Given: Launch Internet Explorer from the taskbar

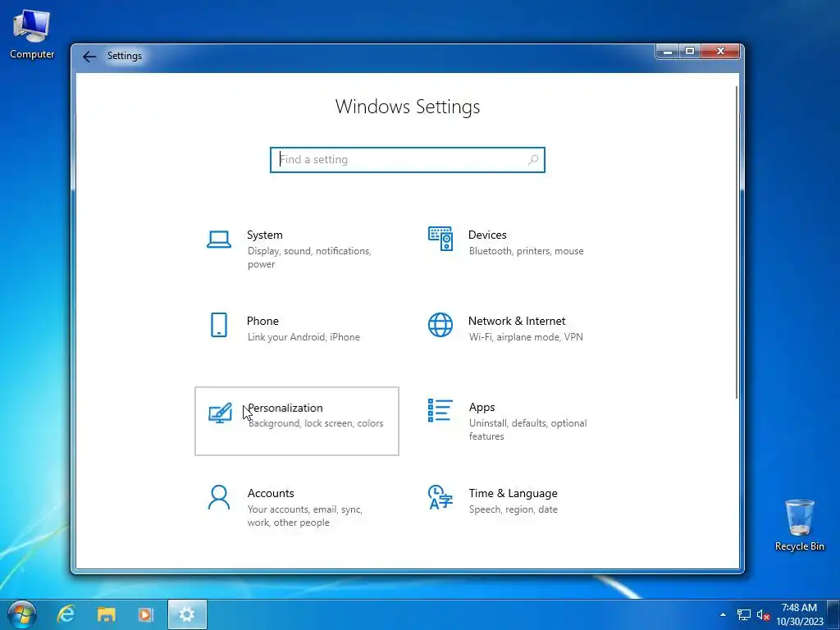Looking at the screenshot, I should coord(66,614).
